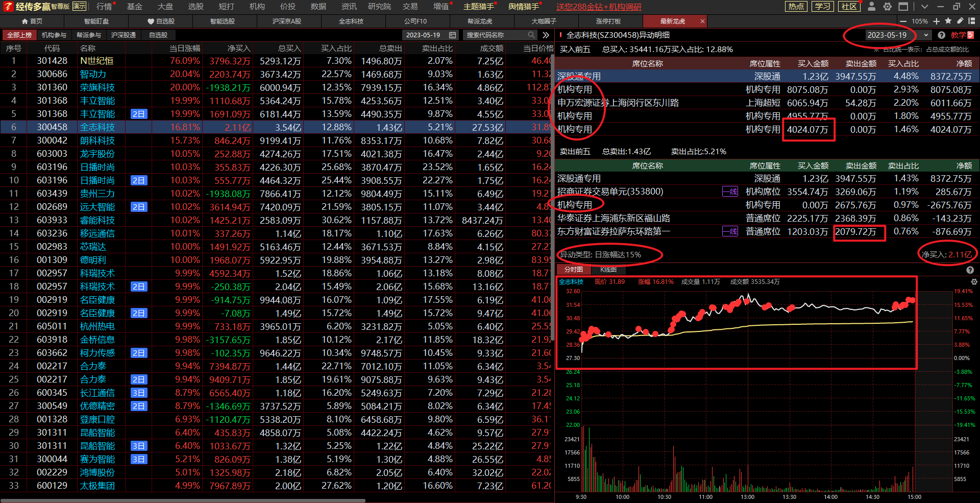Click the 2日 badge for 丰立智能
This screenshot has height=503, width=980.
[x=139, y=114]
